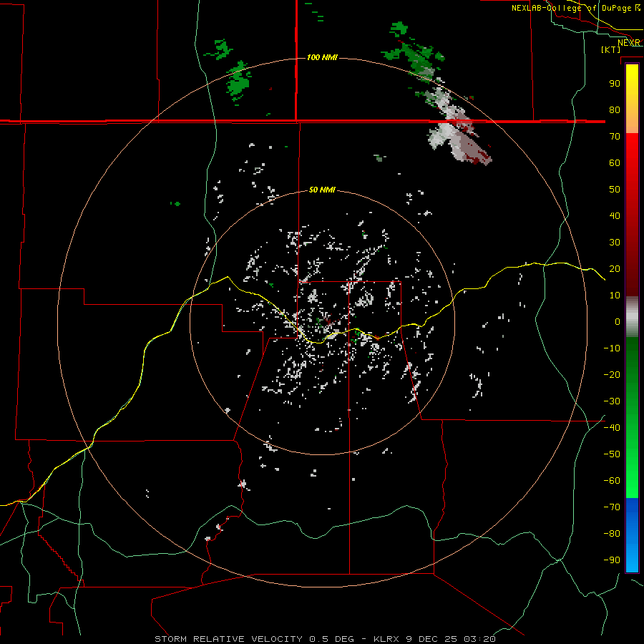This screenshot has width=644, height=644.
Task: Click the 100 NMI range ring label
Action: 322,57
